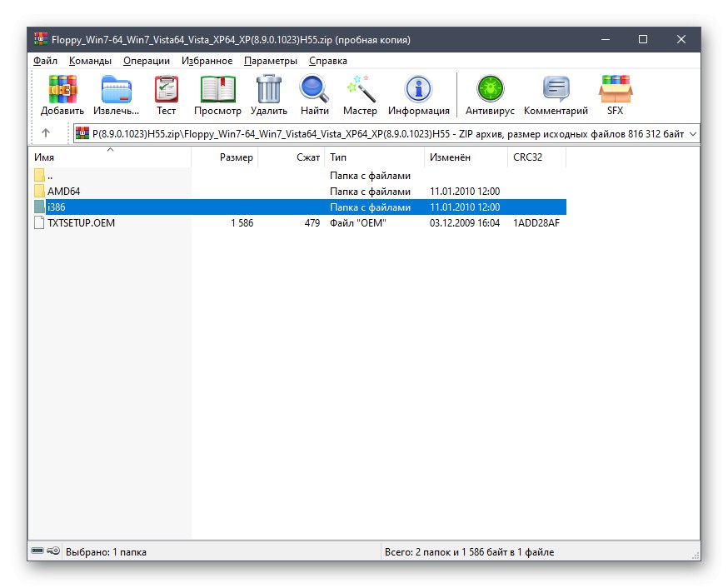Click the Извлечь (Extract) toolbar icon

116,89
